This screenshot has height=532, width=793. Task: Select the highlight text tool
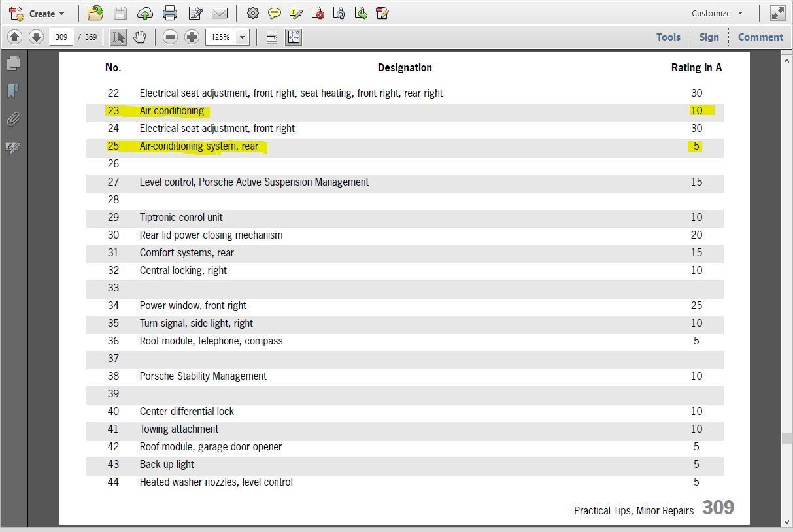point(295,13)
